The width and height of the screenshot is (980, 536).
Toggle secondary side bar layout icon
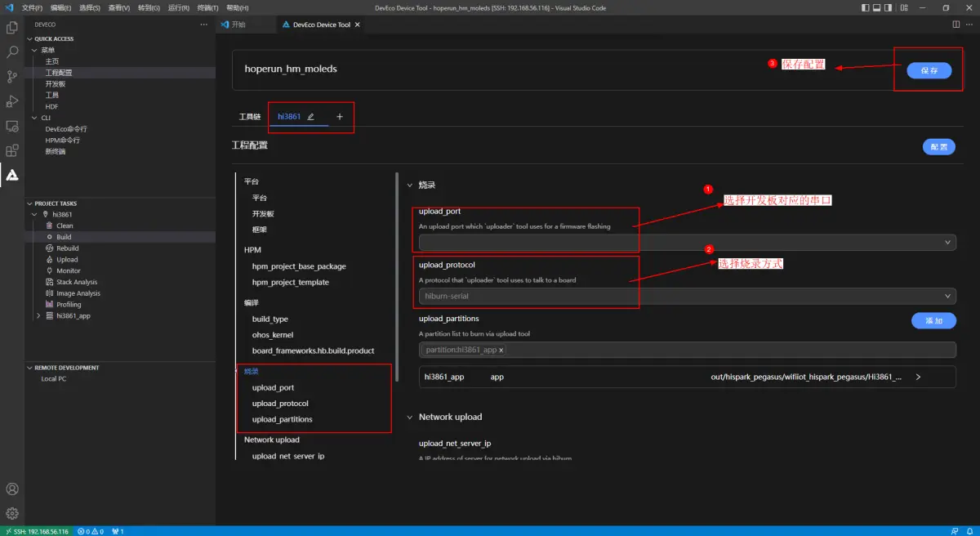889,7
